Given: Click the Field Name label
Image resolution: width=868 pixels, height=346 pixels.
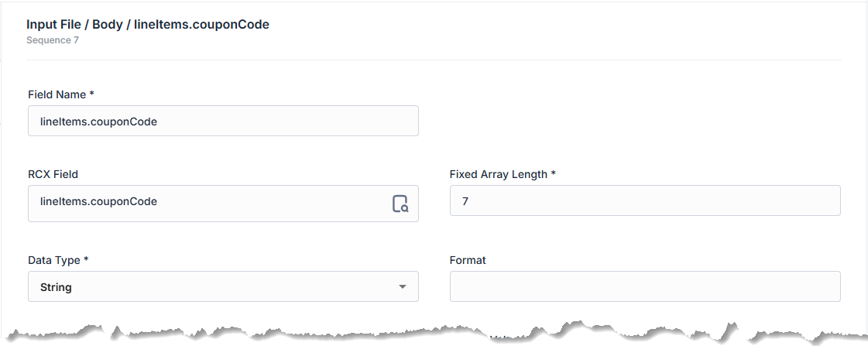Looking at the screenshot, I should click(57, 94).
